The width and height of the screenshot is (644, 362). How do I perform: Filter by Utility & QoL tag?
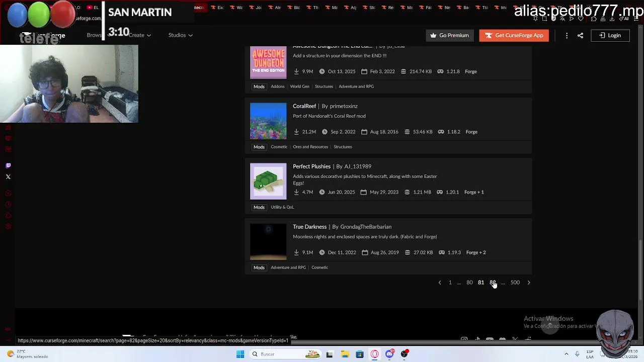[282, 207]
